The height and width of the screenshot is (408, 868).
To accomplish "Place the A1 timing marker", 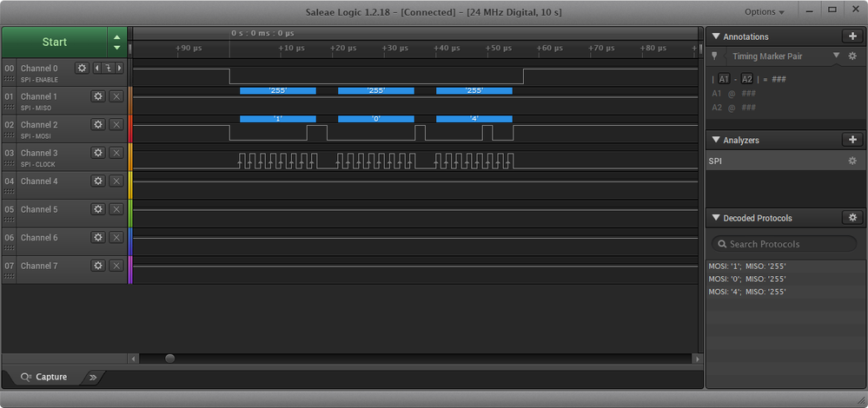I will [x=724, y=79].
